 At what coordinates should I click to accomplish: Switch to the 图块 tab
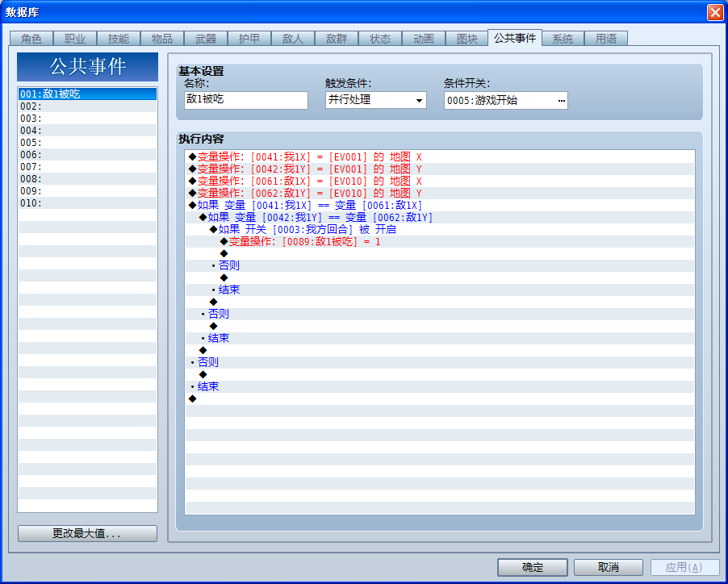[x=467, y=39]
